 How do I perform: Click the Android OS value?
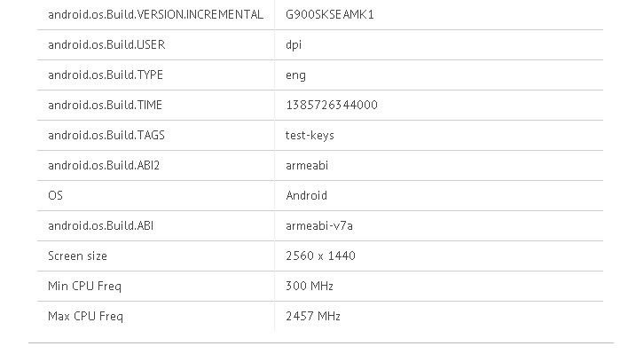[306, 195]
